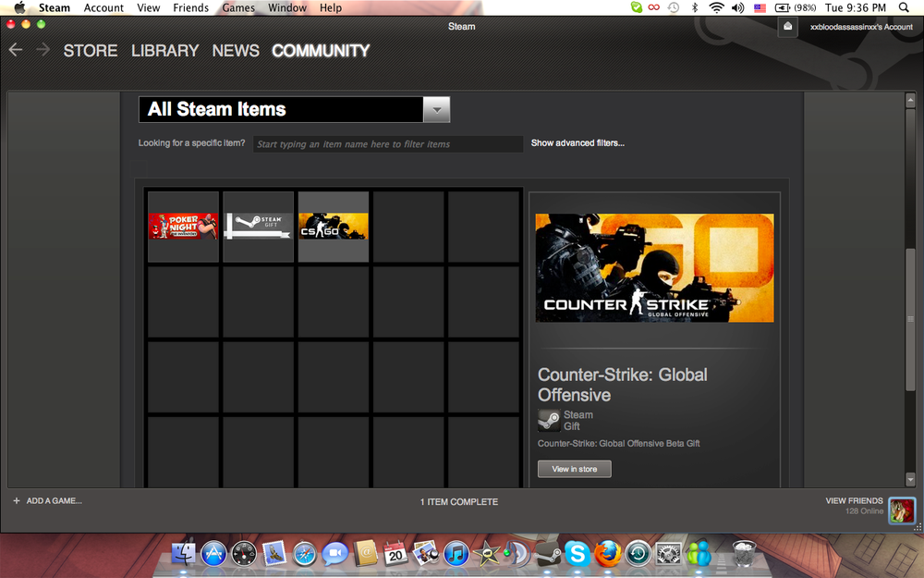Viewport: 924px width, 578px height.
Task: Open the View menu
Action: (x=149, y=7)
